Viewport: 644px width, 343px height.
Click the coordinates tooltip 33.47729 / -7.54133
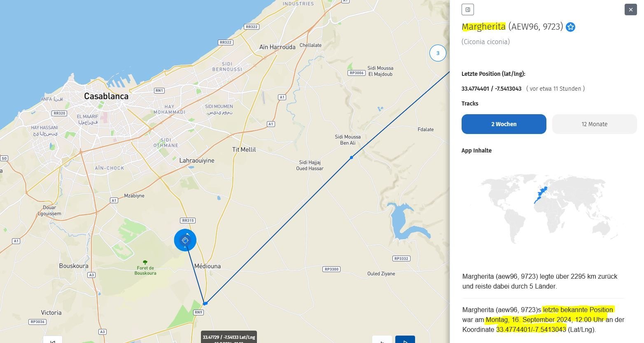(229, 337)
